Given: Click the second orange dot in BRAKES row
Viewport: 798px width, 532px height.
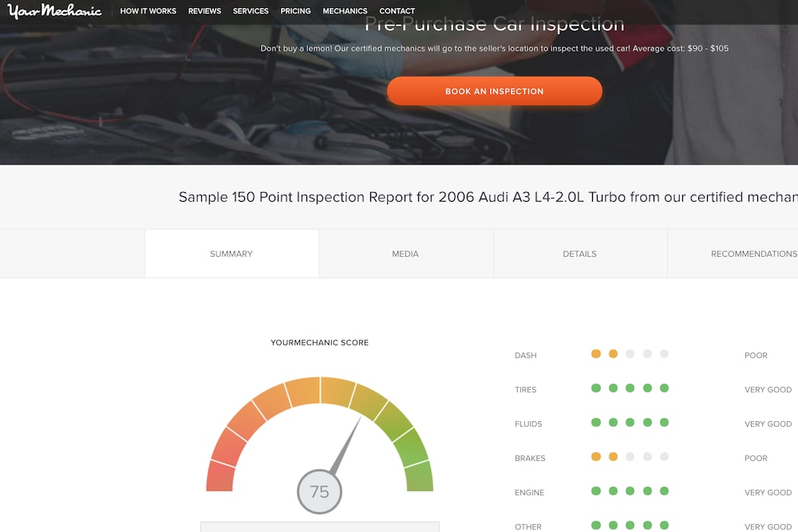Looking at the screenshot, I should pyautogui.click(x=613, y=457).
